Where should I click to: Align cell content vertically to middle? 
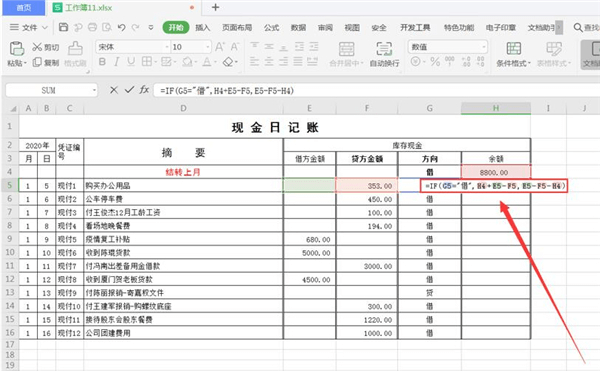pos(269,46)
